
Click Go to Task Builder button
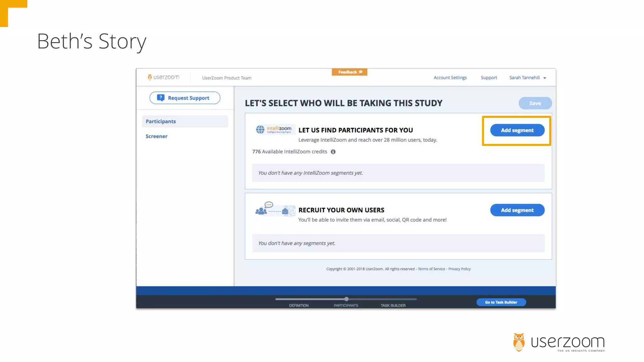pyautogui.click(x=501, y=302)
